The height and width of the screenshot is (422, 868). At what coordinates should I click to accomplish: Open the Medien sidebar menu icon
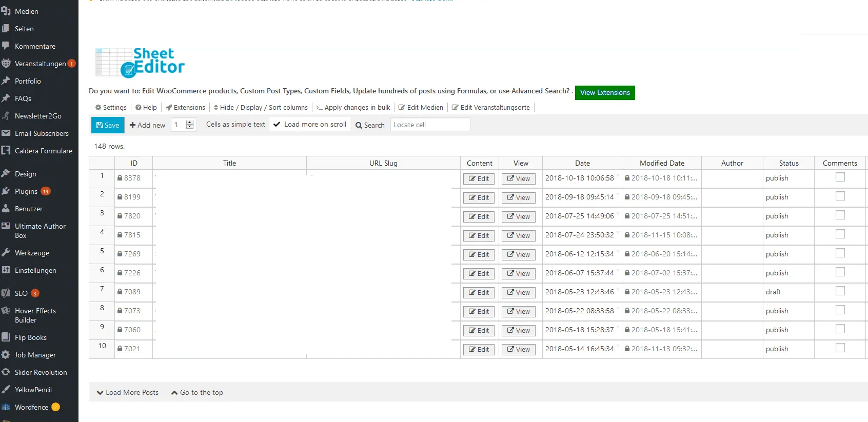tap(6, 11)
